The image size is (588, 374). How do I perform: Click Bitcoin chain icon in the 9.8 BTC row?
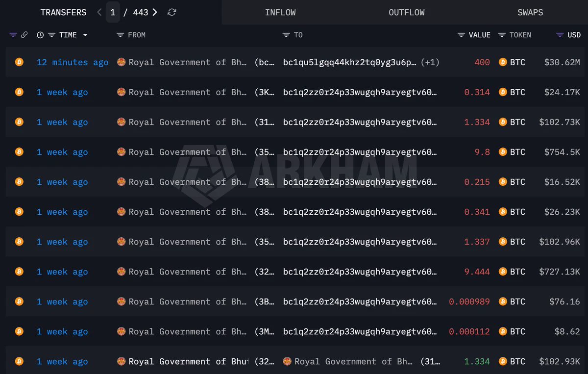[x=19, y=152]
